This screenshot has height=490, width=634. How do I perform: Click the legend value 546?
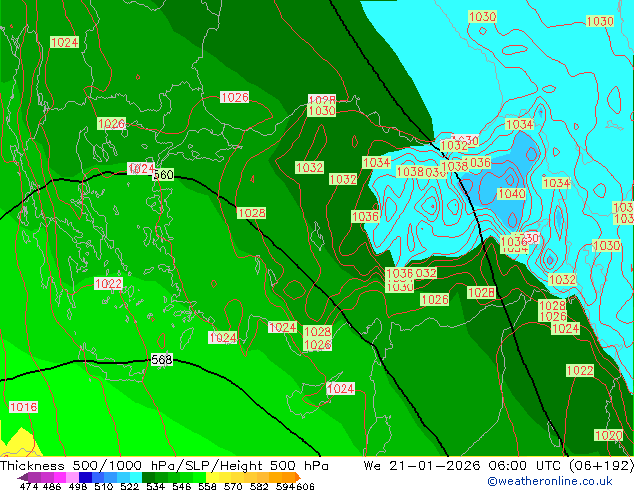point(182,486)
